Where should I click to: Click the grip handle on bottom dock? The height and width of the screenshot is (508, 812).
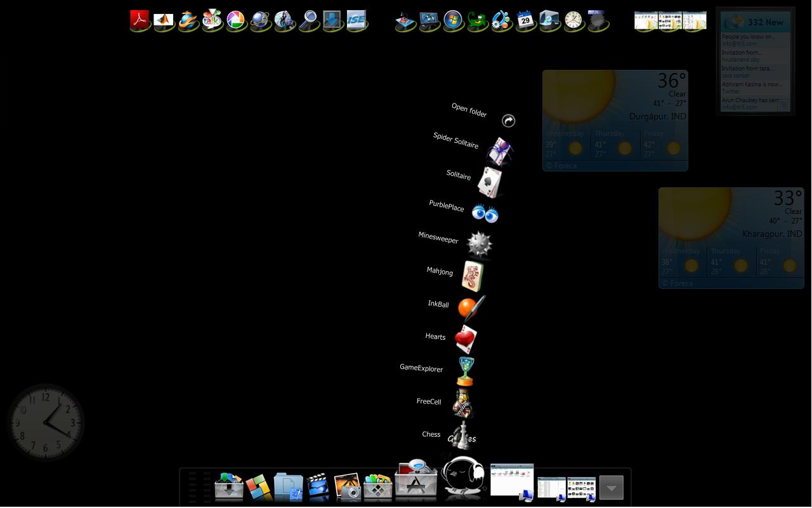(199, 487)
